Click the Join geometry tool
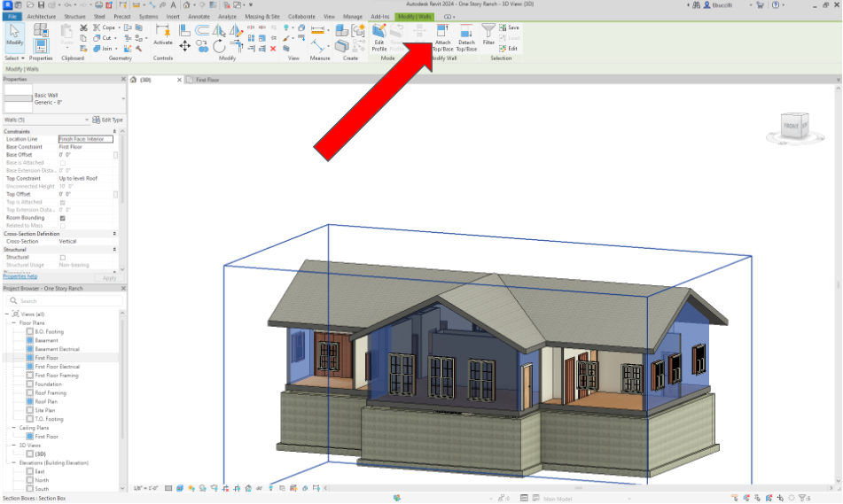843x504 pixels. (105, 49)
